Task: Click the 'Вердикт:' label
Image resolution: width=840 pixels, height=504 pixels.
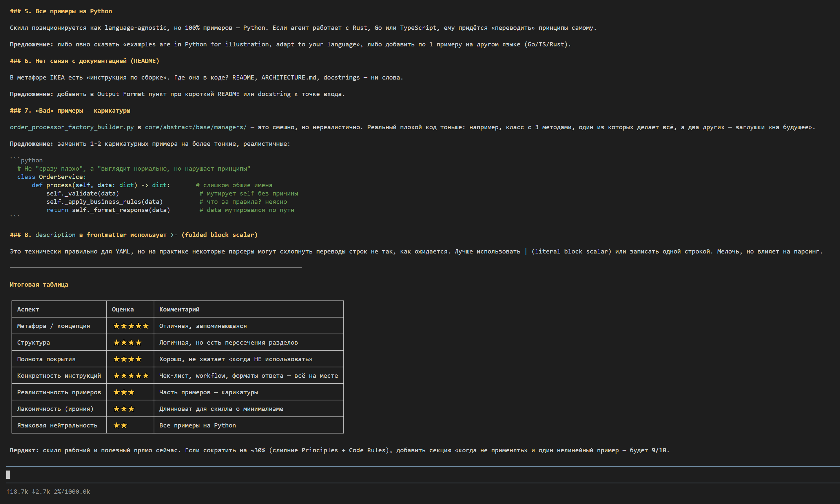Action: (24, 450)
